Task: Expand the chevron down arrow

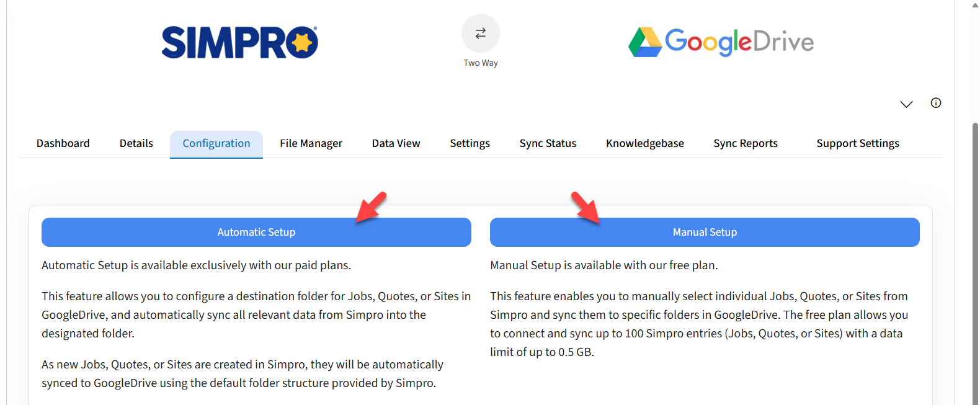Action: 906,104
